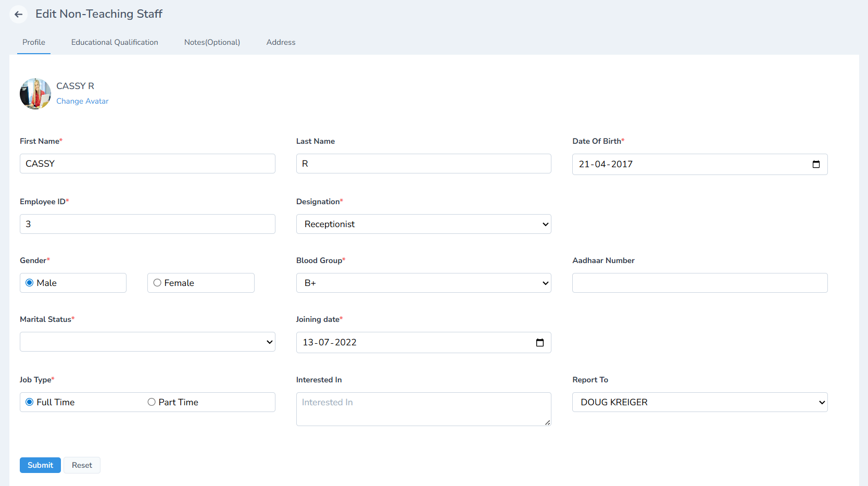Viewport: 868px width, 486px height.
Task: Open the Joining date calendar picker
Action: click(x=540, y=342)
